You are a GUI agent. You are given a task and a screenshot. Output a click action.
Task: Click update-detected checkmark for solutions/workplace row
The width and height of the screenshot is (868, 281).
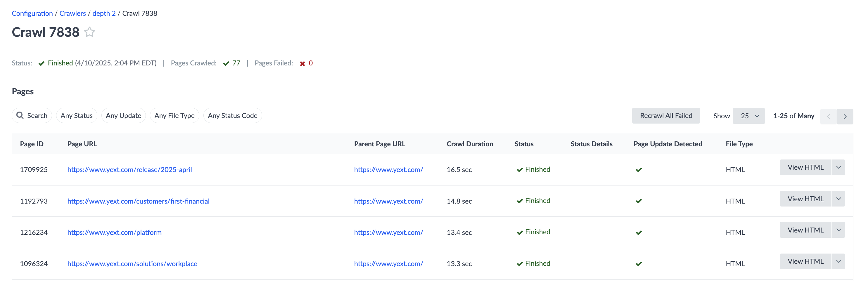[639, 264]
